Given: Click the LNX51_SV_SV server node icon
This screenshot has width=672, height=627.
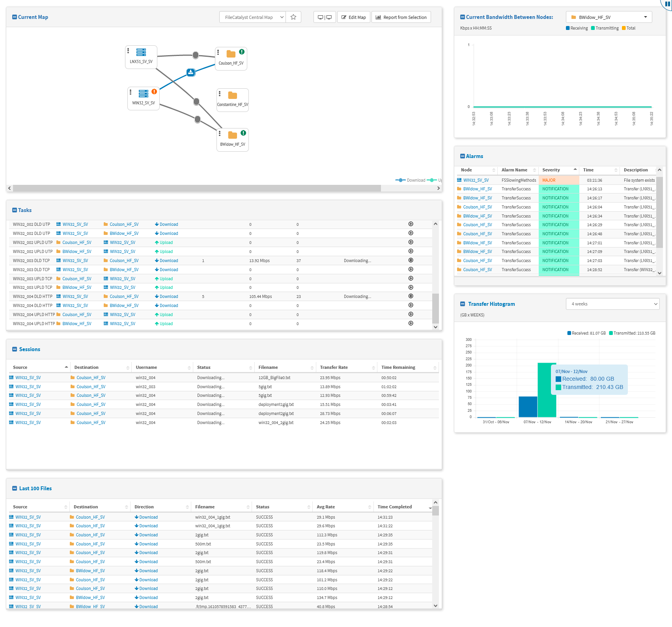Looking at the screenshot, I should 141,52.
